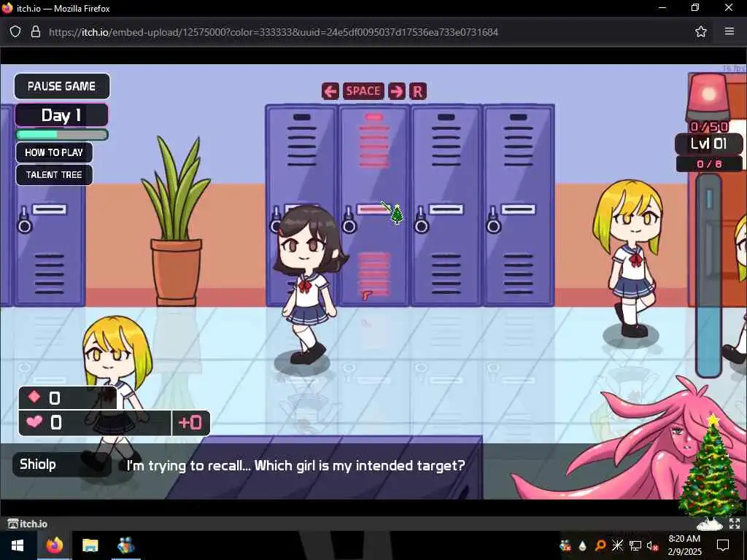Click the blonde girl near the alarm
Image resolution: width=747 pixels, height=560 pixels.
coord(630,258)
